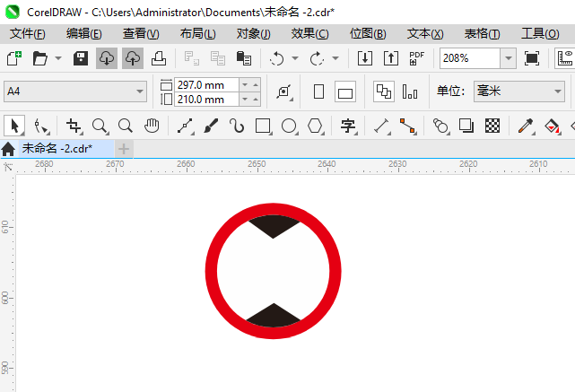Open the Undo history dropdown arrow
575x392 pixels.
295,58
